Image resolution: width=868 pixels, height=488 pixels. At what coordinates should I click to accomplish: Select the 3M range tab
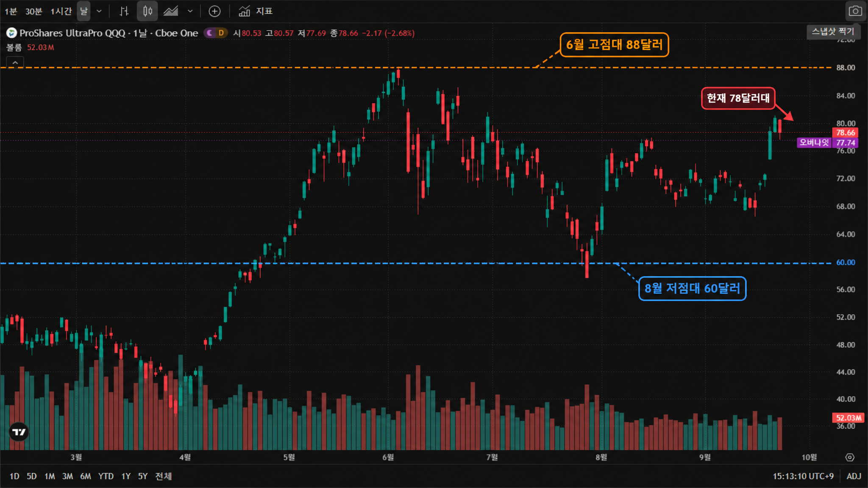pyautogui.click(x=67, y=476)
